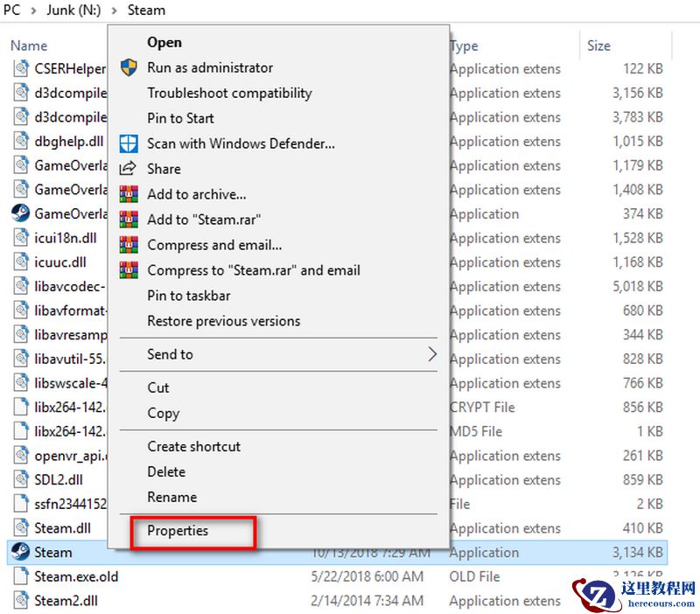This screenshot has height=614, width=700.
Task: Select the Steam.exe.old file name
Action: [76, 576]
